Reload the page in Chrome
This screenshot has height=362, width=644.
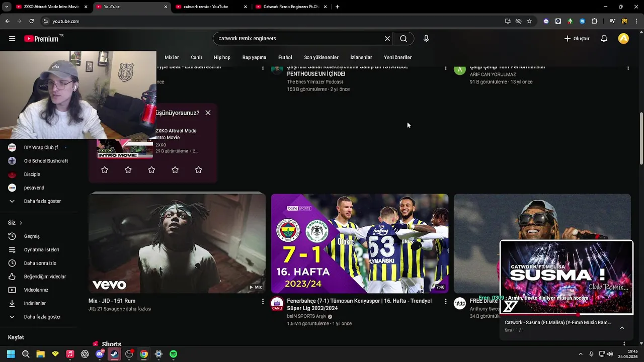[32, 21]
